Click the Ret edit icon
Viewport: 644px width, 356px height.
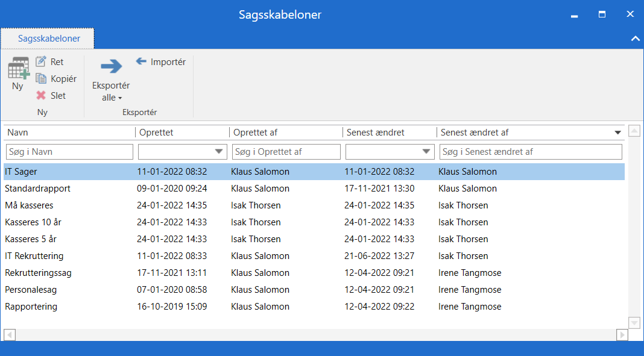(41, 62)
